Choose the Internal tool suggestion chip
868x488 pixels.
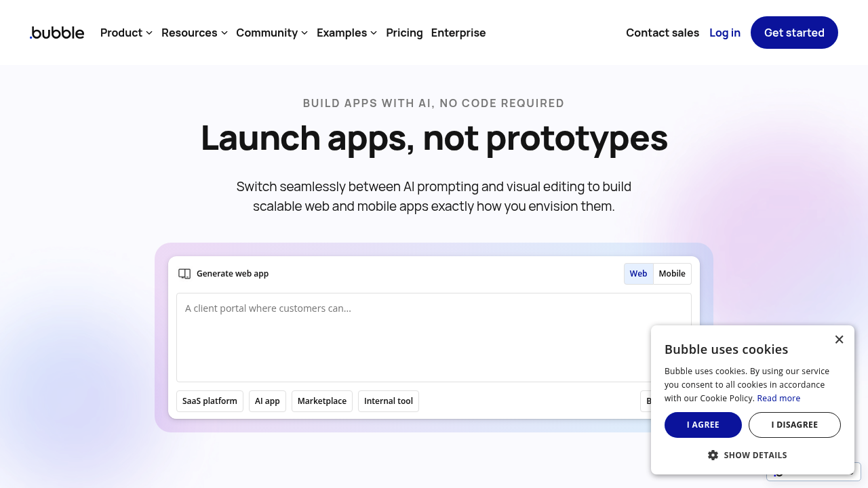(389, 401)
